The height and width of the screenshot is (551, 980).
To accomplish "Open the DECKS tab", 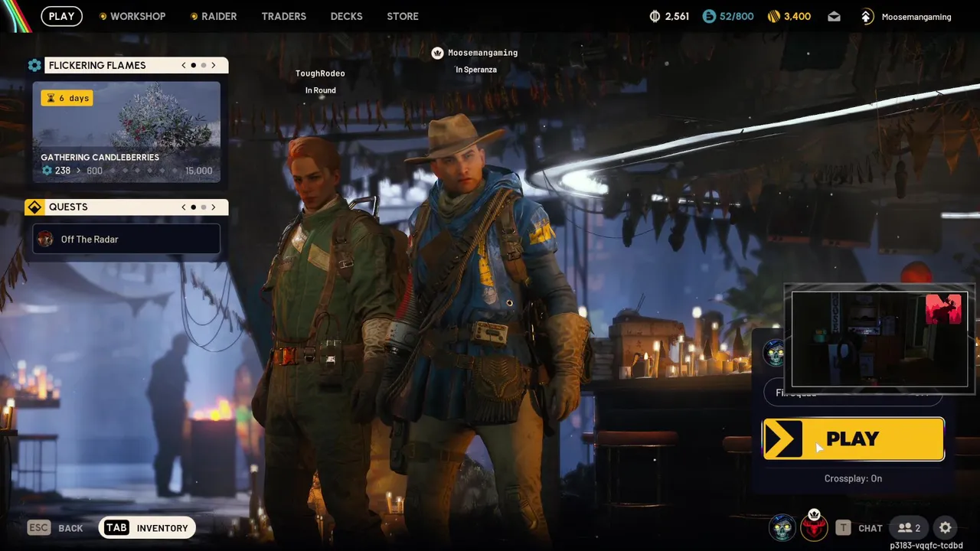I will (346, 16).
